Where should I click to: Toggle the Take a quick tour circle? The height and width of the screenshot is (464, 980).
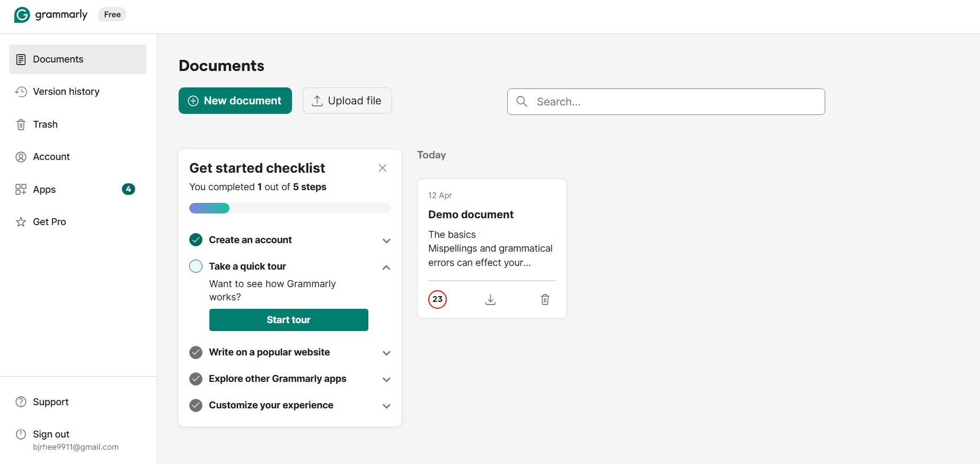click(196, 266)
